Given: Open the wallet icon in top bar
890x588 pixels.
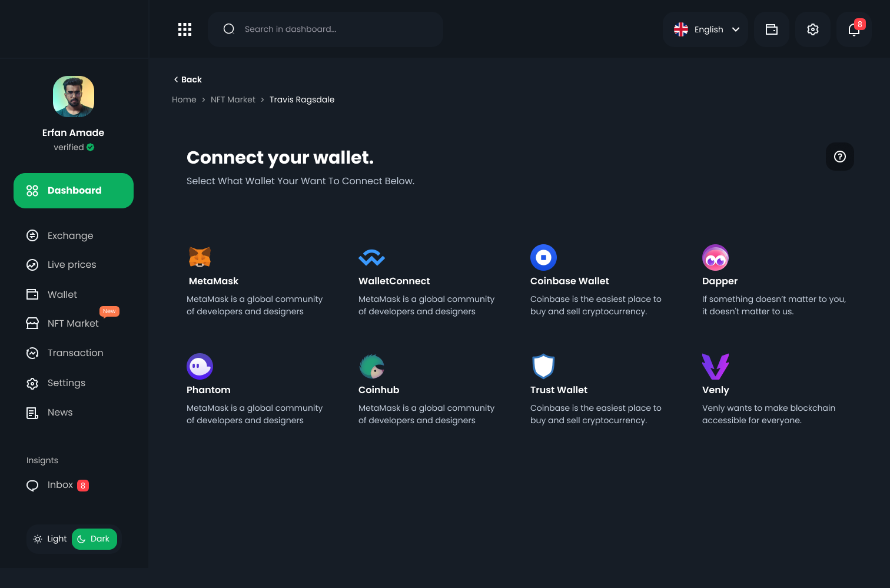Looking at the screenshot, I should pyautogui.click(x=772, y=29).
